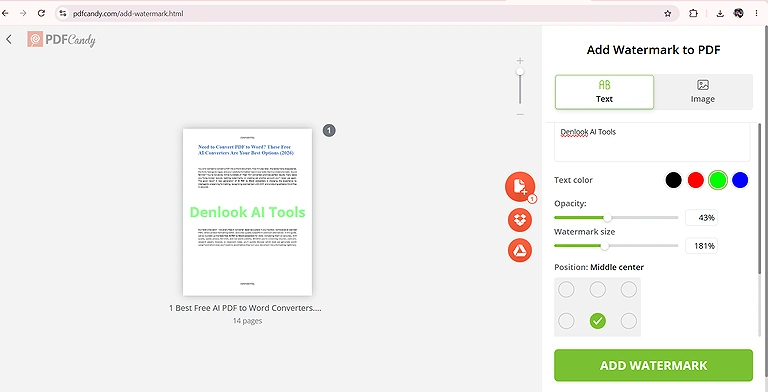Click the address bar URL pdfcandy.com
This screenshot has height=392, width=768.
(x=128, y=14)
